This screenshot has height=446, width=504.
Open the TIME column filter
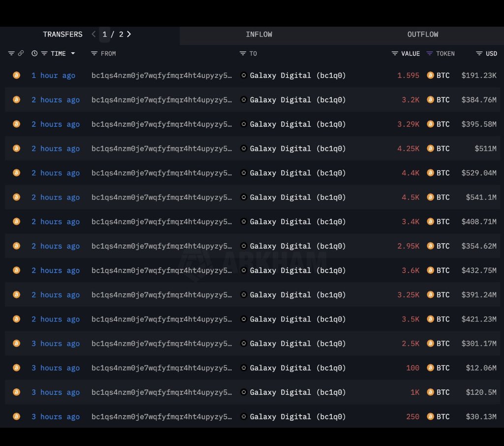pos(44,53)
